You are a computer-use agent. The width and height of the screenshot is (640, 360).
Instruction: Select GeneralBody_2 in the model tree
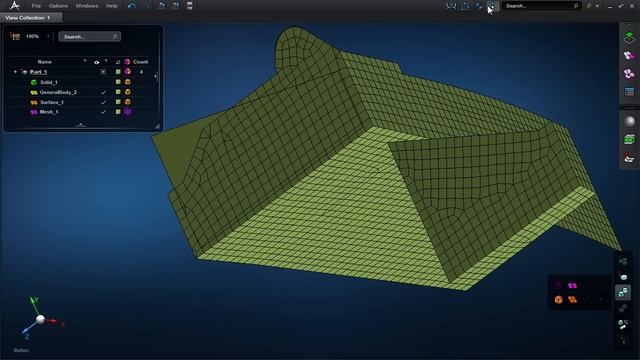pyautogui.click(x=58, y=92)
